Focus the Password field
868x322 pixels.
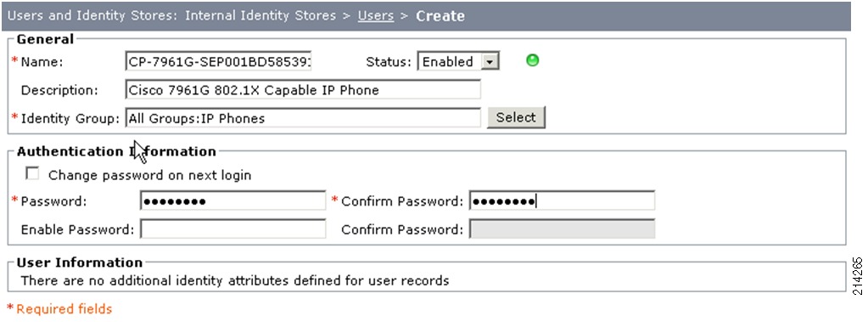click(233, 201)
